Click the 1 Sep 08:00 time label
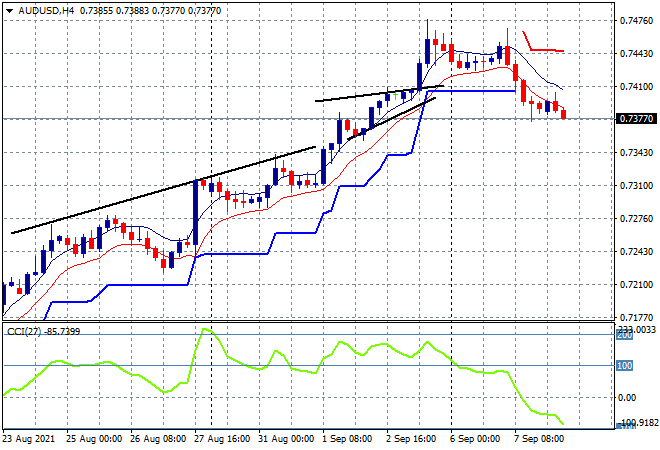This screenshot has width=660, height=450. 347,439
